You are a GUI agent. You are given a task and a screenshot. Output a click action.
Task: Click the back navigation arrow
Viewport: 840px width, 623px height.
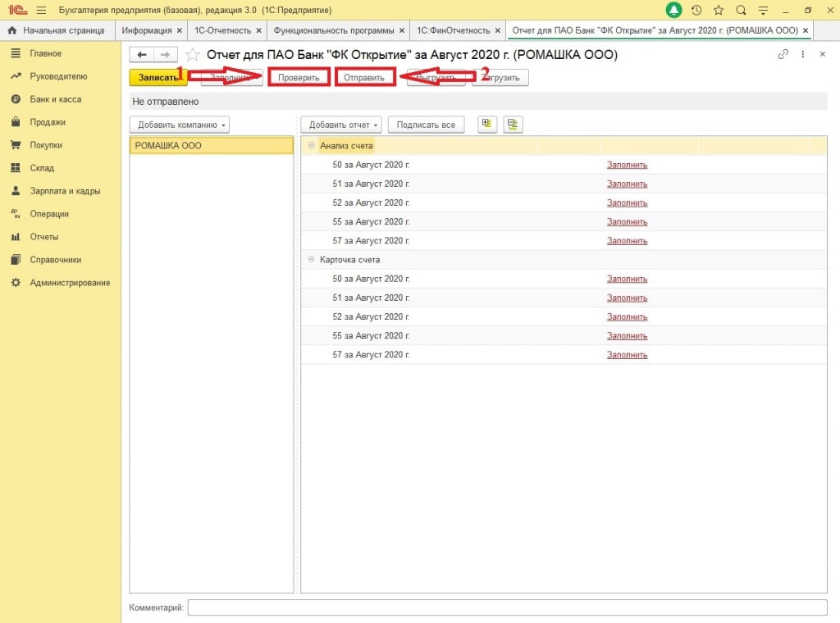(142, 55)
